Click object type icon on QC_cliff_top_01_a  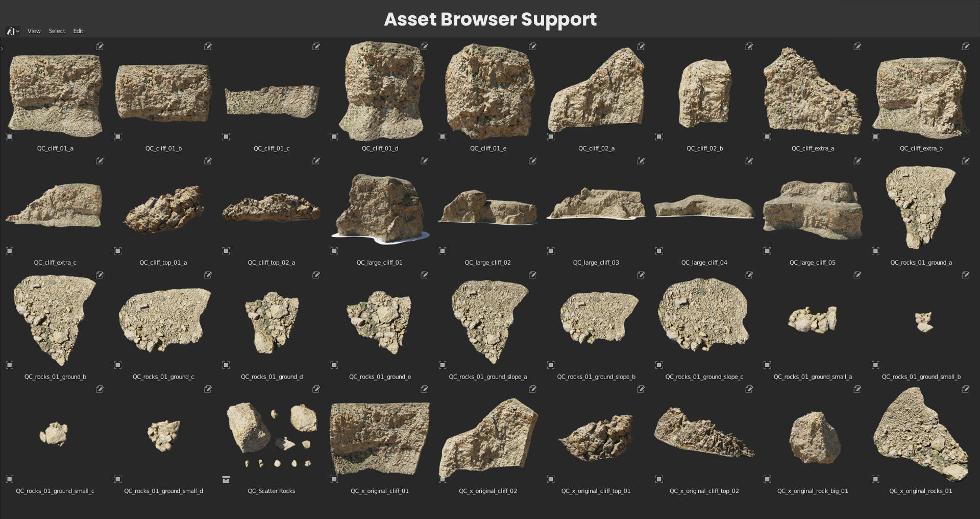pos(117,251)
